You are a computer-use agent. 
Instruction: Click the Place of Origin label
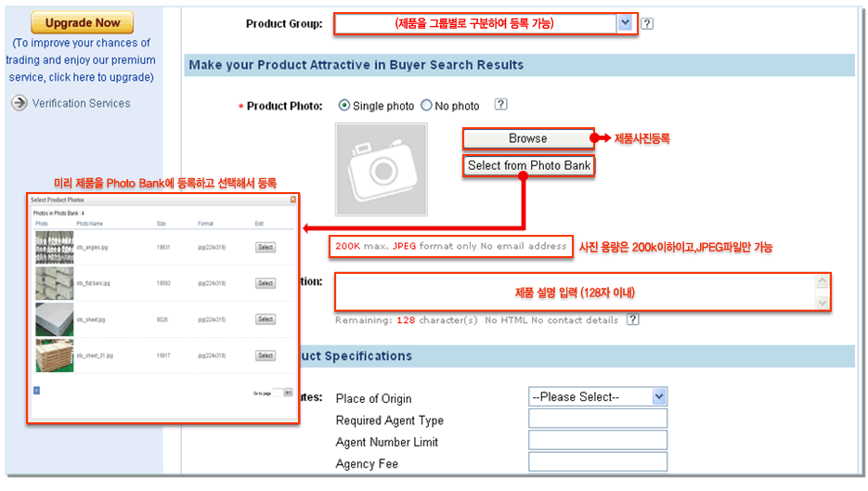374,398
